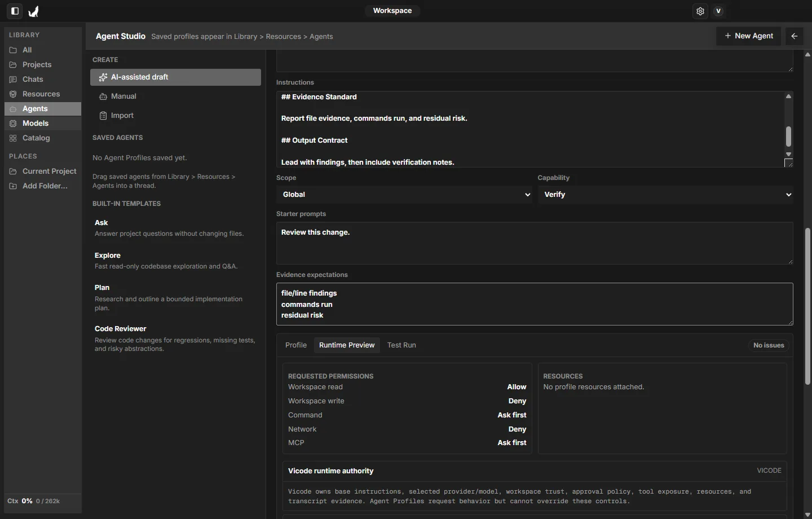Click the AI-assisted draft sparkle icon
The width and height of the screenshot is (812, 519).
tap(103, 77)
